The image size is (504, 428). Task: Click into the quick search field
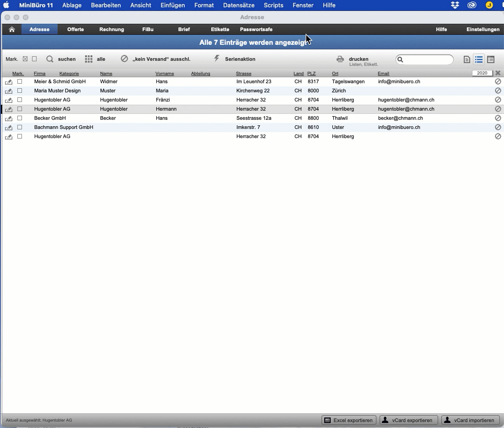coord(424,59)
